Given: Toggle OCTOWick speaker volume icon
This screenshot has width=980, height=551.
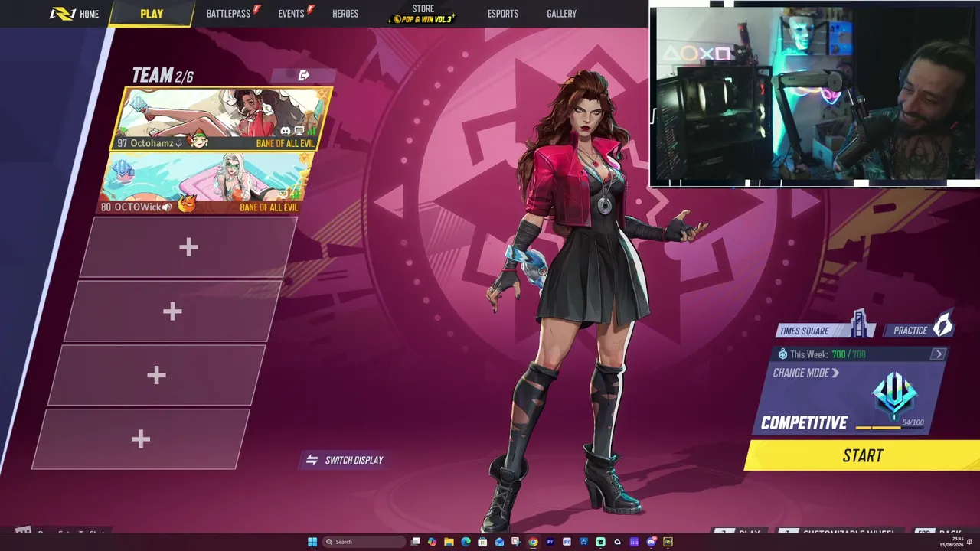Looking at the screenshot, I should 167,207.
